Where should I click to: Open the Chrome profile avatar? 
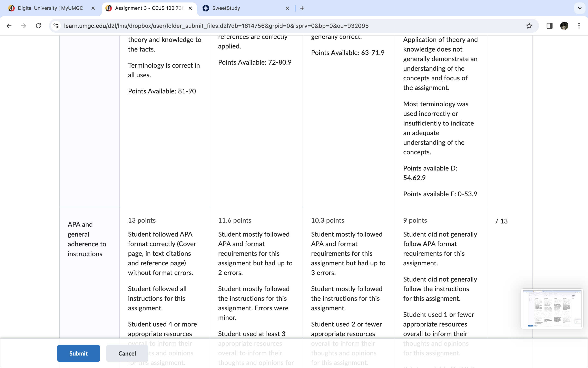pyautogui.click(x=564, y=26)
